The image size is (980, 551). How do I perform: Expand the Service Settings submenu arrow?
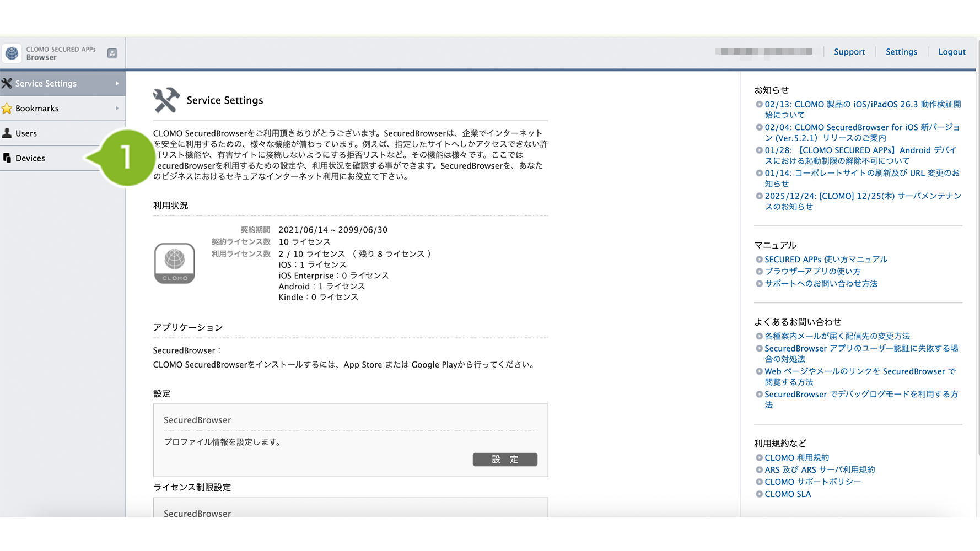[x=117, y=84]
